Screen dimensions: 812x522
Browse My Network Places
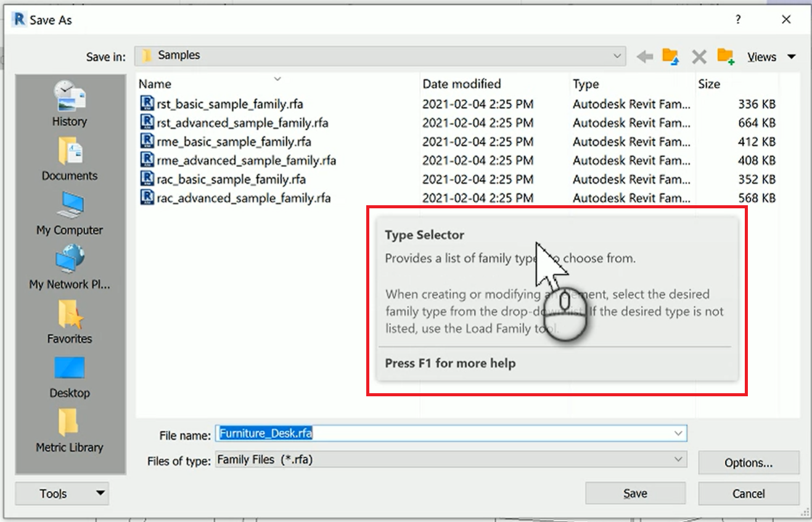click(x=69, y=270)
